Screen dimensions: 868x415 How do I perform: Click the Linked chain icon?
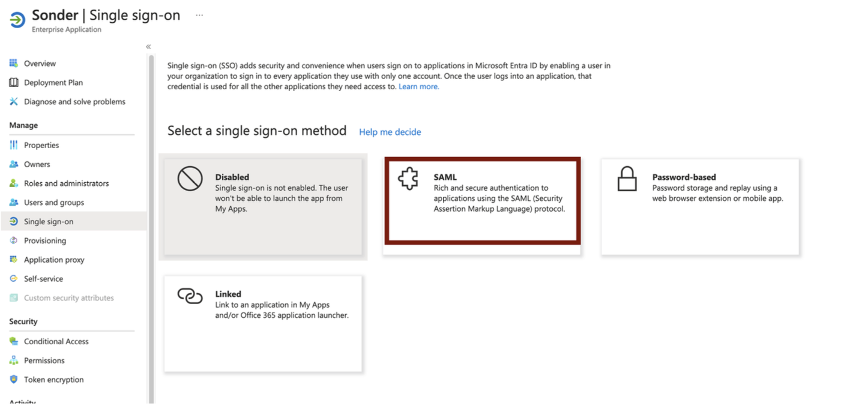[190, 296]
